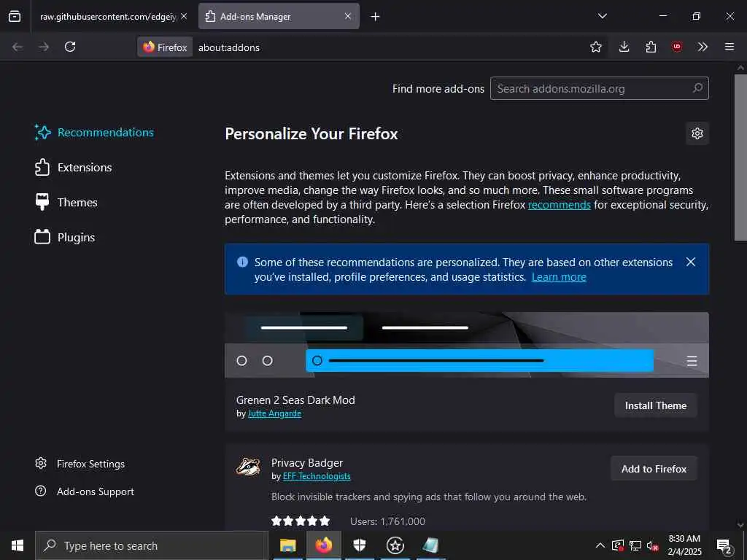This screenshot has height=560, width=747.
Task: Install the Grenen 2 Seas Dark Mod theme
Action: click(656, 405)
